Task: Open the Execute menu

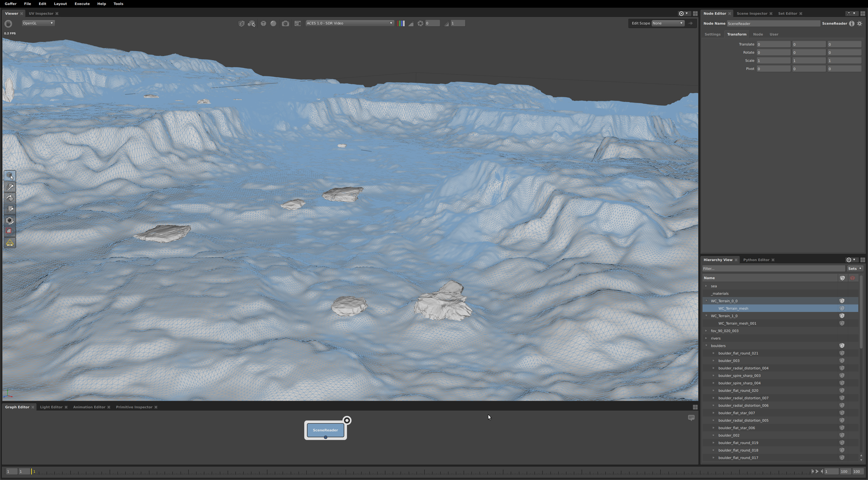Action: point(82,4)
